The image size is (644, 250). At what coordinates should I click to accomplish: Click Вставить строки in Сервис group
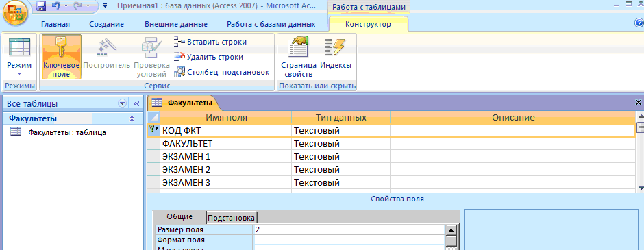pos(210,42)
